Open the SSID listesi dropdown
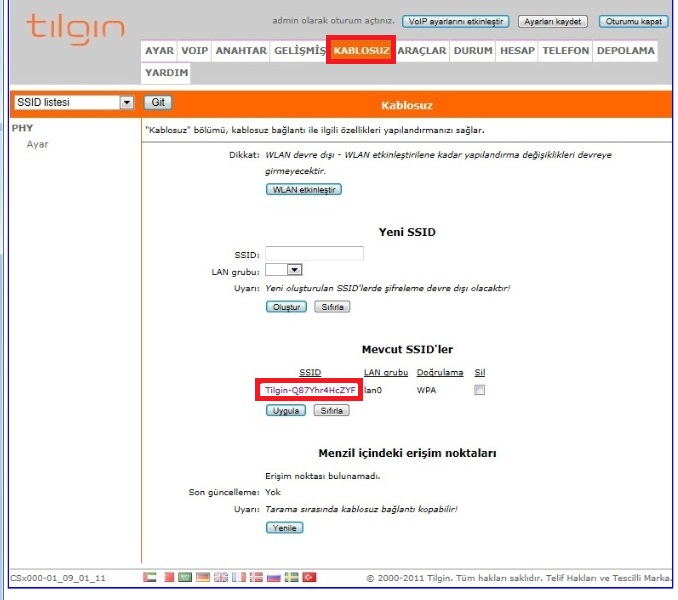678x600 pixels. point(74,102)
